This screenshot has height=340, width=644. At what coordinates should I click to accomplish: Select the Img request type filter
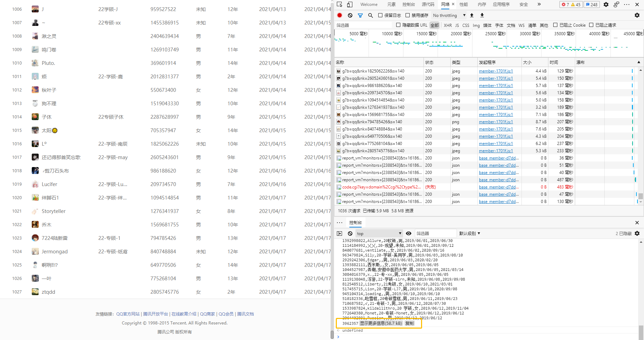click(x=476, y=25)
